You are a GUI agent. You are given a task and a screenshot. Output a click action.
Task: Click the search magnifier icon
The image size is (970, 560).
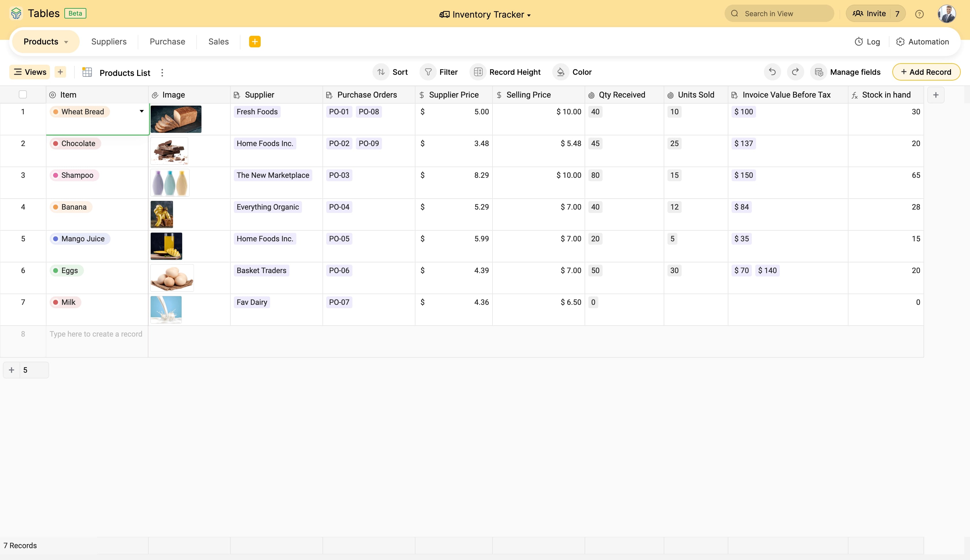735,14
